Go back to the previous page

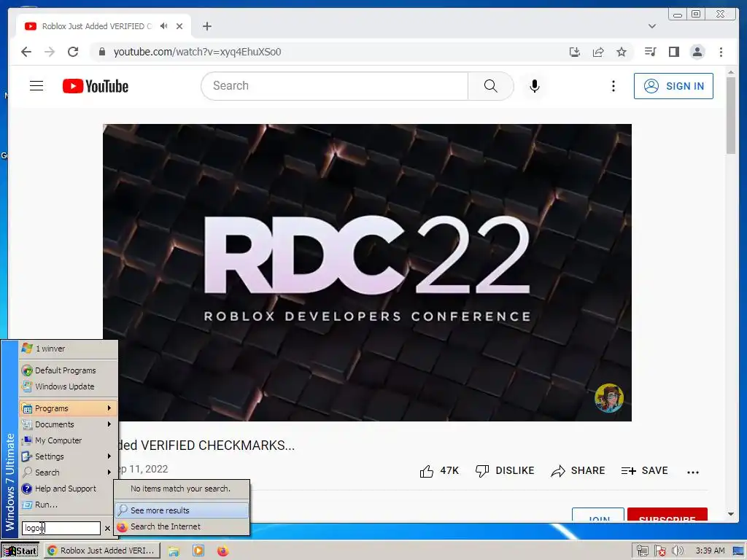(x=26, y=52)
